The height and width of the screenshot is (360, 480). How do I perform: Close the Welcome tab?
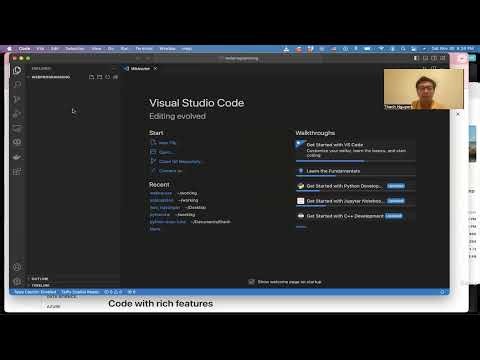(155, 68)
